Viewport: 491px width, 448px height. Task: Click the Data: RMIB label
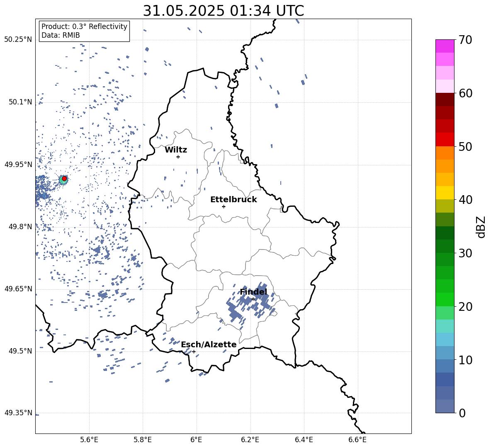coord(61,35)
